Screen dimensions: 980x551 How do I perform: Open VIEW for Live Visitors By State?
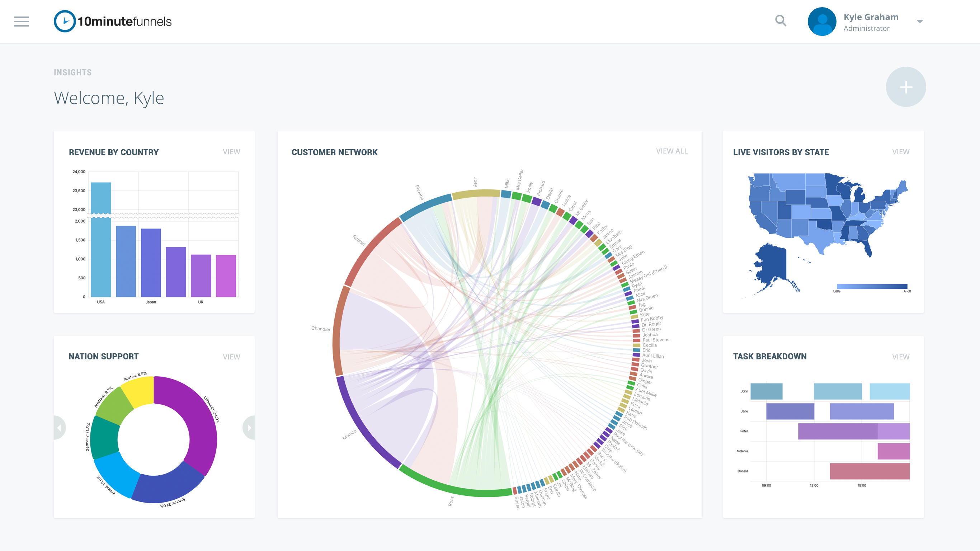click(900, 152)
